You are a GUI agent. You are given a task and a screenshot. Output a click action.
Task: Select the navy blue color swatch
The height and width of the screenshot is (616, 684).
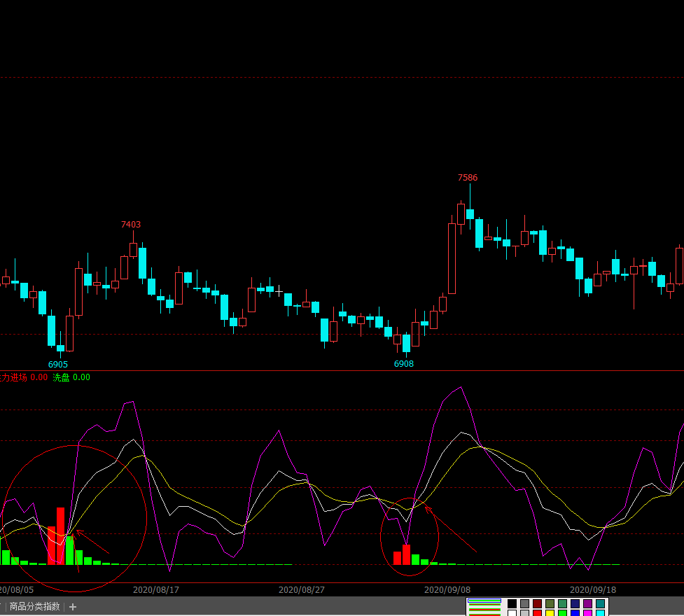click(x=575, y=603)
